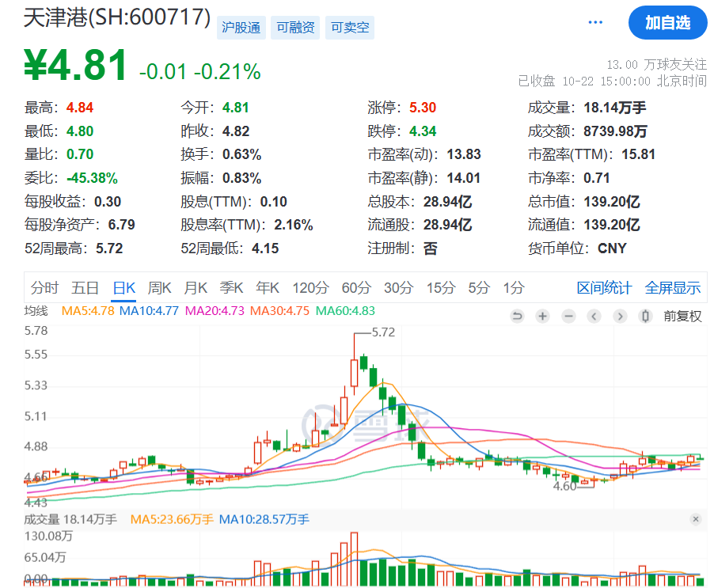
Task: Click volume MA10:28.57万手 label
Action: (264, 519)
